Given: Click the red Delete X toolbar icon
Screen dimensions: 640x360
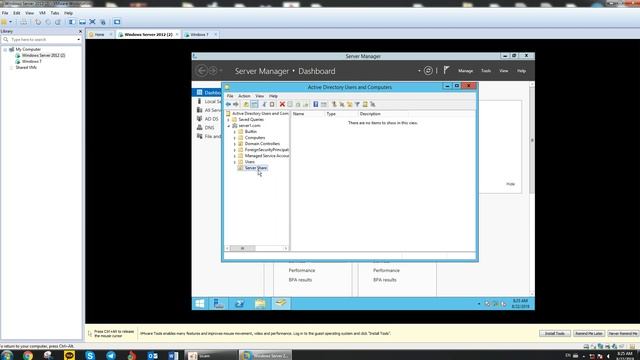Looking at the screenshot, I should tap(282, 104).
